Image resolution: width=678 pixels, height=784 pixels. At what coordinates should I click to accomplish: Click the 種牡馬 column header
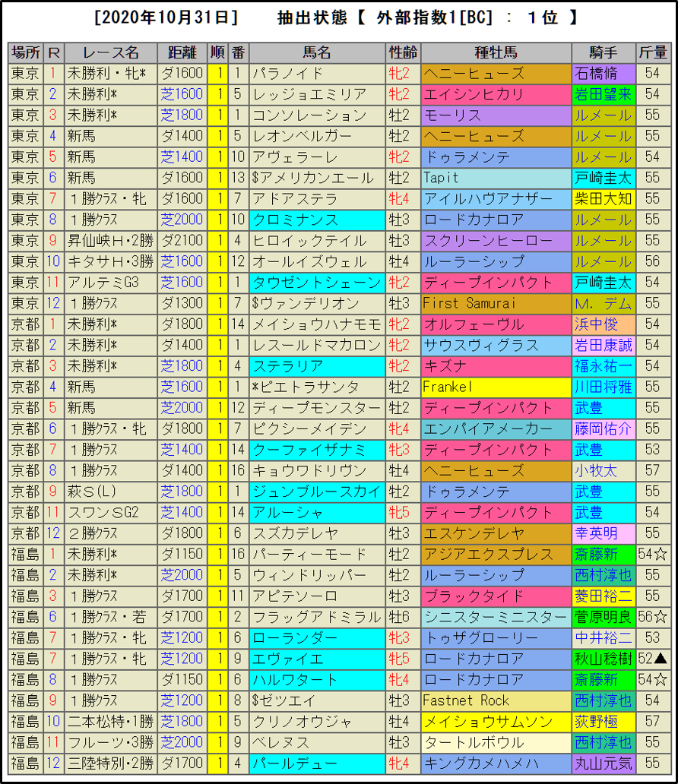click(496, 52)
